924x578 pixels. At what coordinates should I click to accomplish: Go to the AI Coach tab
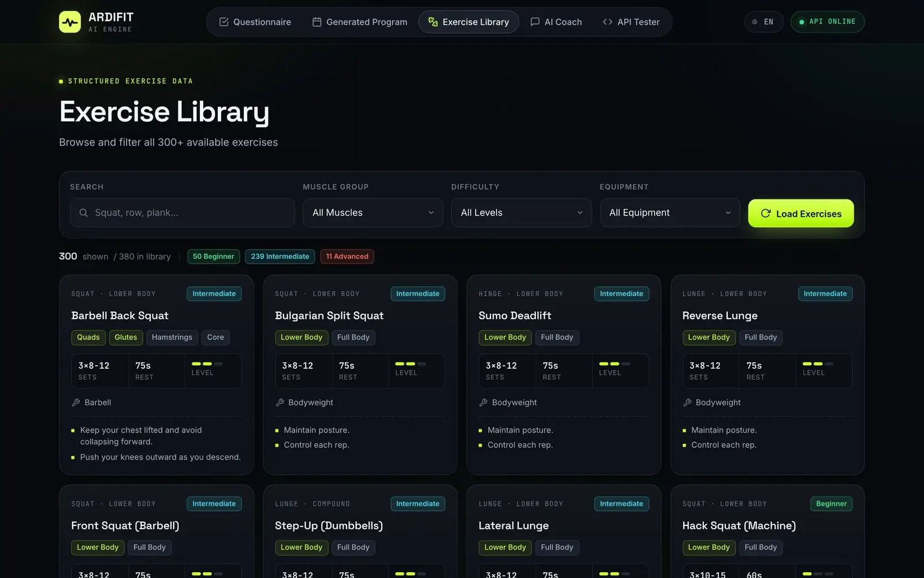coord(556,22)
